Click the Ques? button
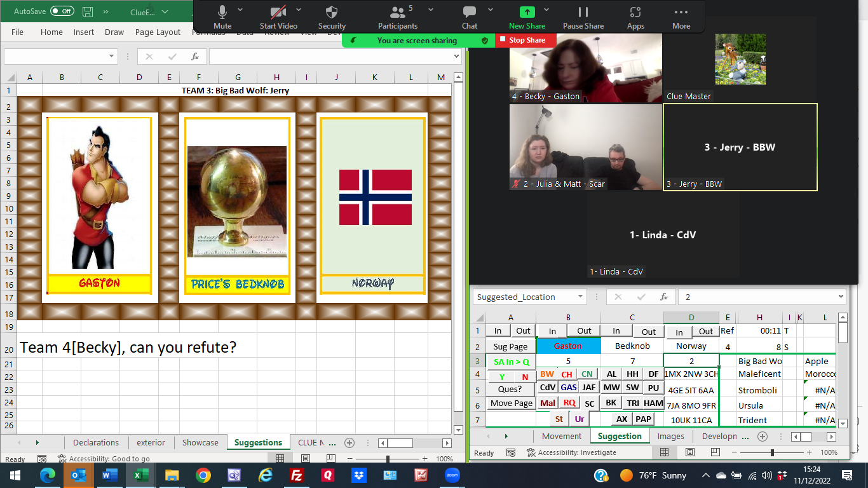The image size is (868, 488). (510, 389)
